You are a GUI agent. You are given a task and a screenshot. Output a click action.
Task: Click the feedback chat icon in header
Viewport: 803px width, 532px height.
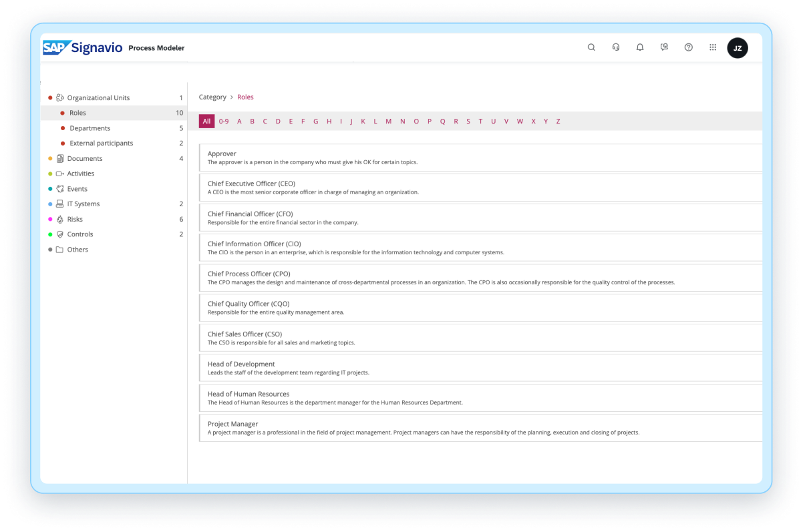pyautogui.click(x=664, y=47)
